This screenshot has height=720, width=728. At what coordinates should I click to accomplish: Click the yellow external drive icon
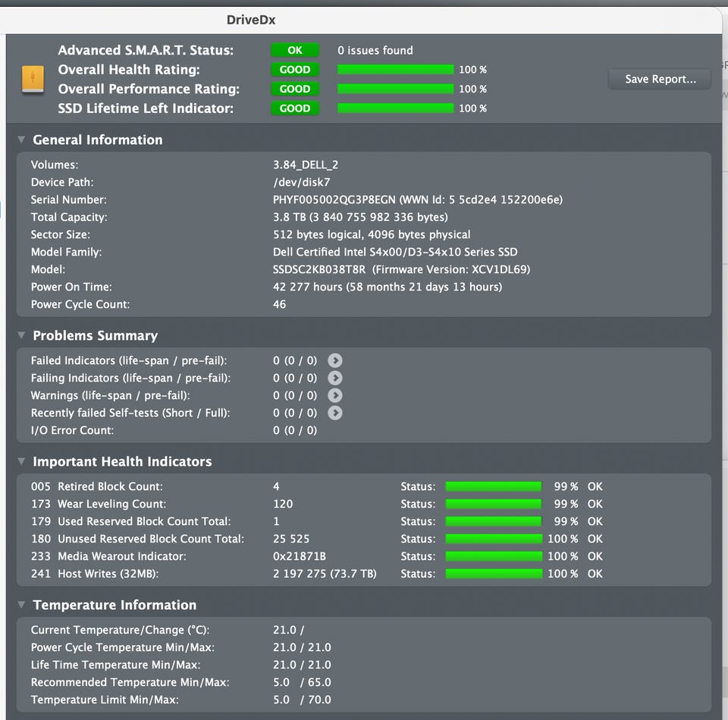[x=33, y=79]
